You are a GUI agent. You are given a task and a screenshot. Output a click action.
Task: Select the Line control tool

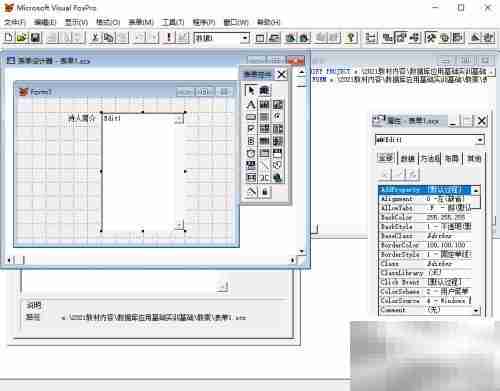point(264,165)
